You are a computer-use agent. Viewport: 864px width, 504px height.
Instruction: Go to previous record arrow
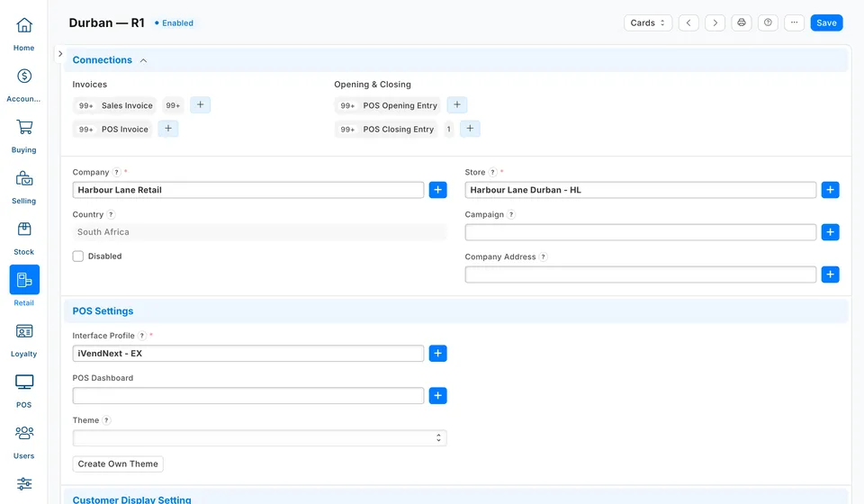click(x=688, y=22)
